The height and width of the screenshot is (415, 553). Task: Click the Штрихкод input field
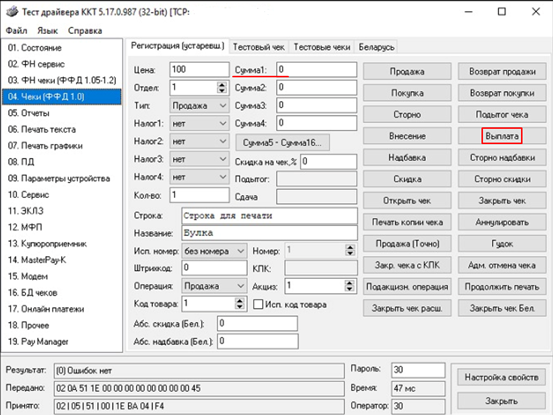tap(214, 268)
